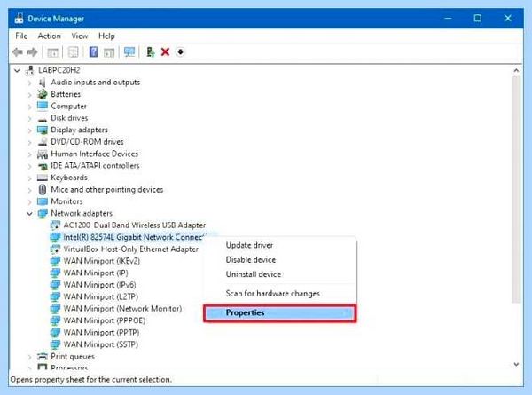
Task: Click the action pane toolbar icon
Action: coord(109,52)
